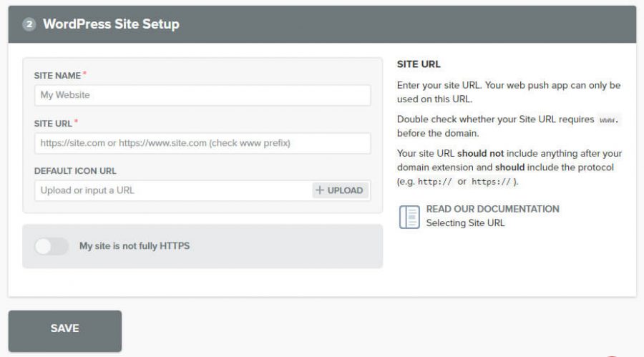Click the documentation page icon

click(409, 216)
